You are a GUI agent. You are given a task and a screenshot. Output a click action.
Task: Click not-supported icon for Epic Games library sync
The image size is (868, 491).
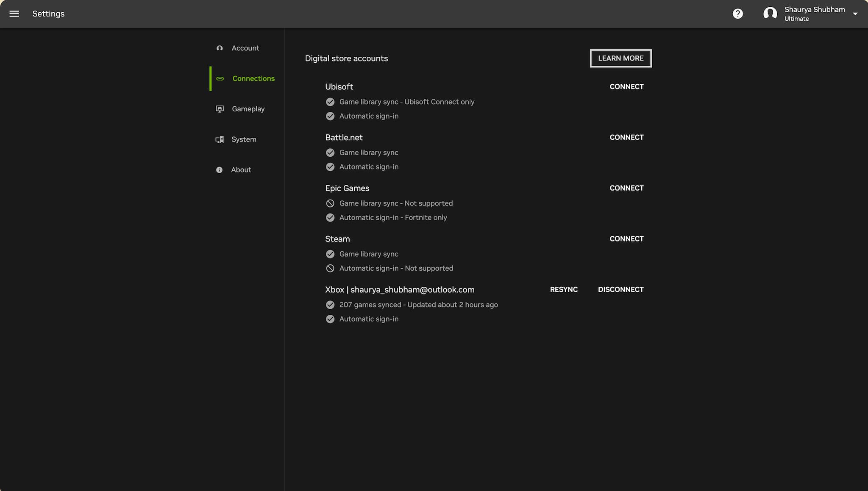click(330, 203)
